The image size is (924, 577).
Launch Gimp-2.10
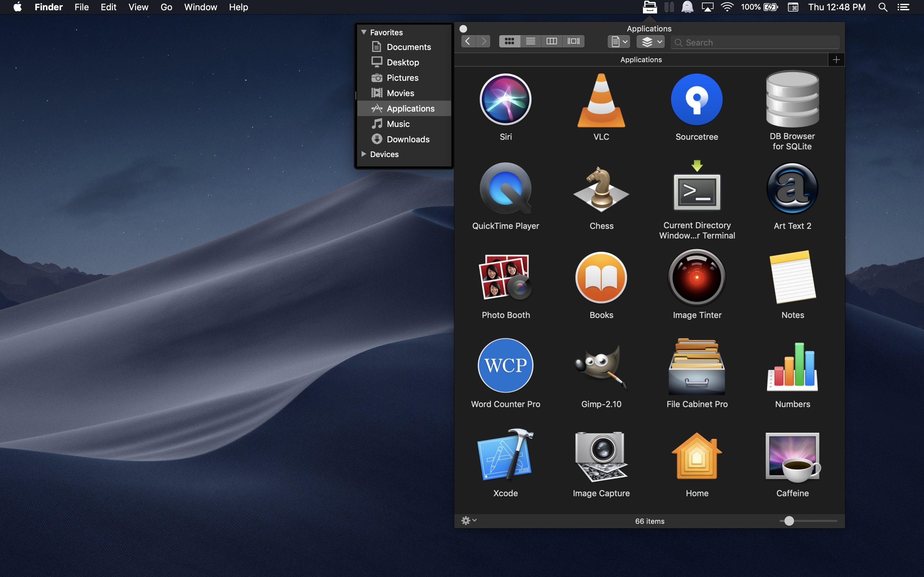click(x=601, y=365)
